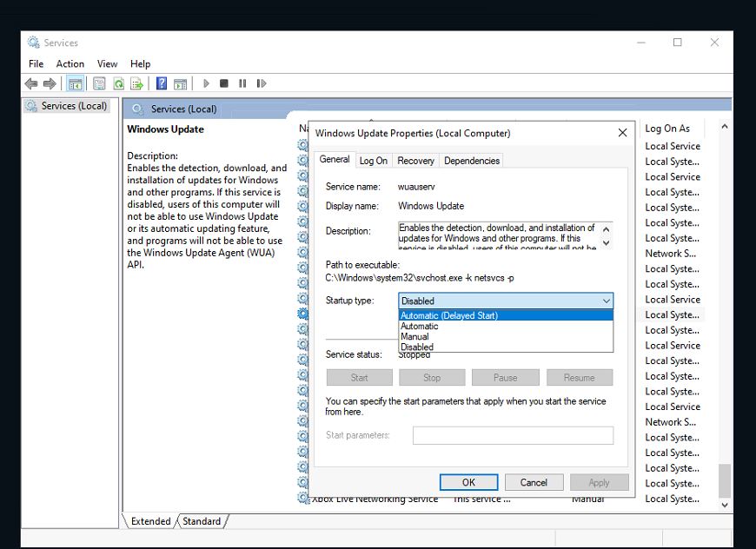Image resolution: width=756 pixels, height=549 pixels.
Task: Click the gear icon beside Xbox Live Networking Service
Action: 302,498
